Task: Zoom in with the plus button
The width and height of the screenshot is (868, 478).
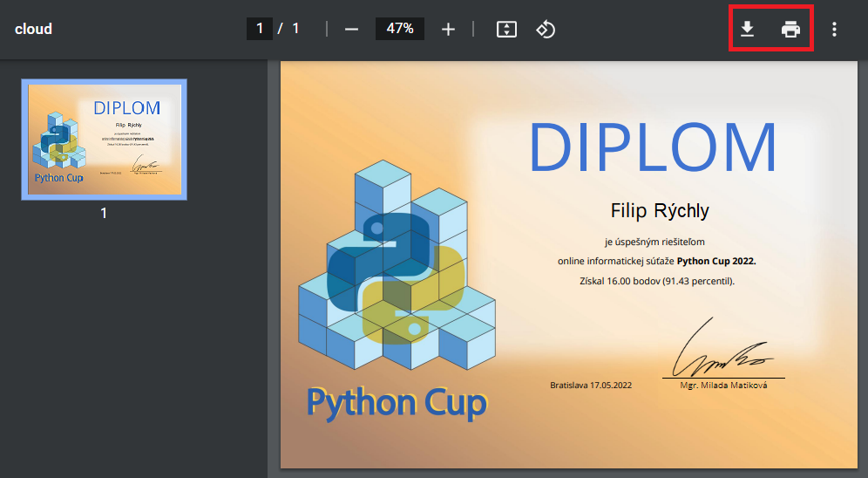Action: click(x=449, y=29)
